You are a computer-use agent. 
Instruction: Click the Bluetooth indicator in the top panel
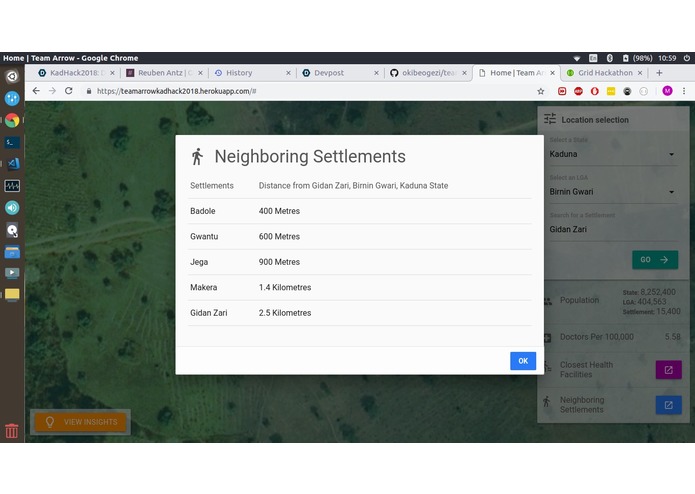click(609, 58)
